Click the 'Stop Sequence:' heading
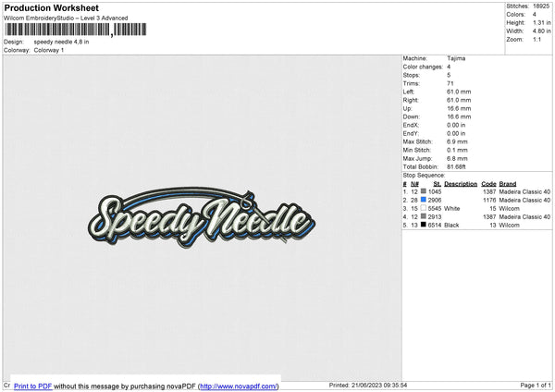The height and width of the screenshot is (392, 555). [424, 175]
